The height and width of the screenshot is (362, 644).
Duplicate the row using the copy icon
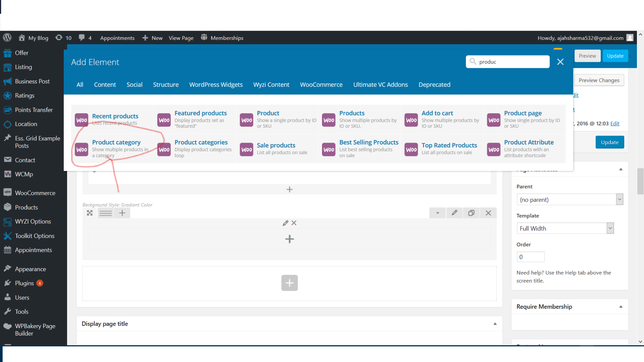click(x=471, y=213)
